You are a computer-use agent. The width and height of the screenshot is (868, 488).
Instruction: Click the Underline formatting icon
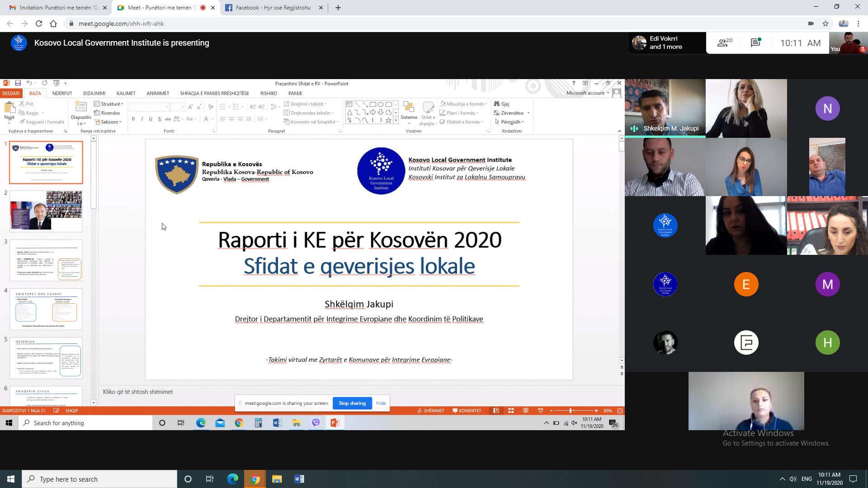click(x=151, y=119)
